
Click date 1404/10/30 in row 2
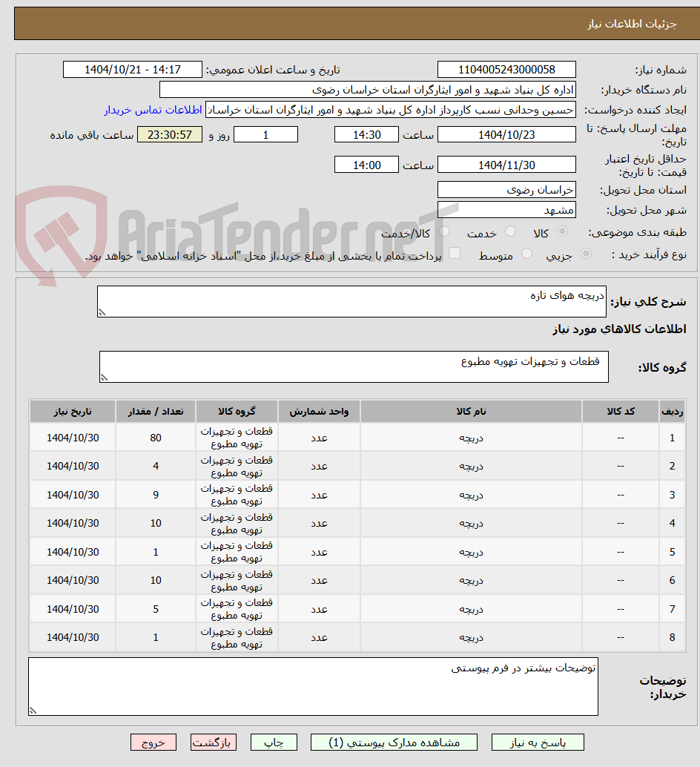pyautogui.click(x=73, y=466)
